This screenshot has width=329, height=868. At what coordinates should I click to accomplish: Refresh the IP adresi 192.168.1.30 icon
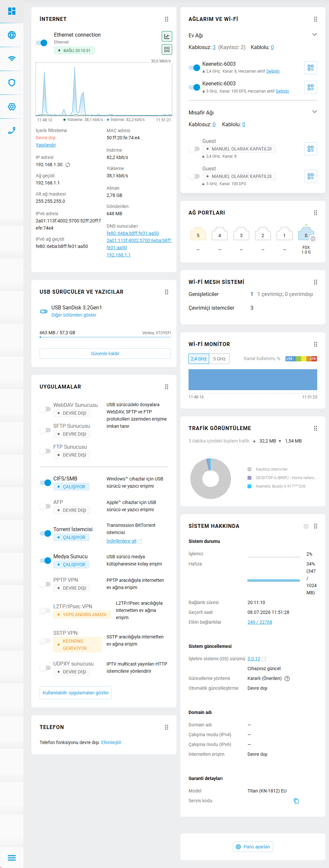pyautogui.click(x=68, y=165)
